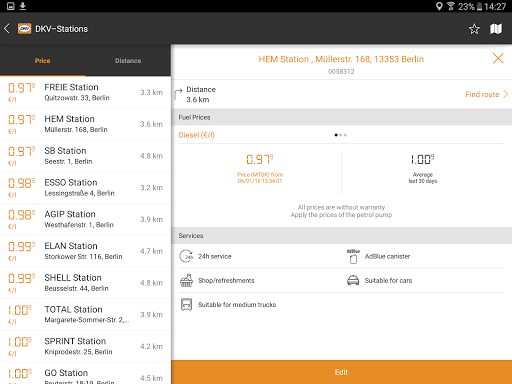The height and width of the screenshot is (384, 512).
Task: Select ESSO Station in the list
Action: point(85,187)
